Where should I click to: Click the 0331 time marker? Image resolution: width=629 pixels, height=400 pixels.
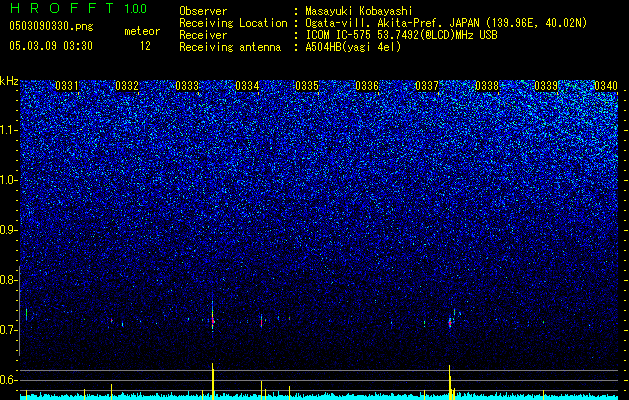coord(67,86)
